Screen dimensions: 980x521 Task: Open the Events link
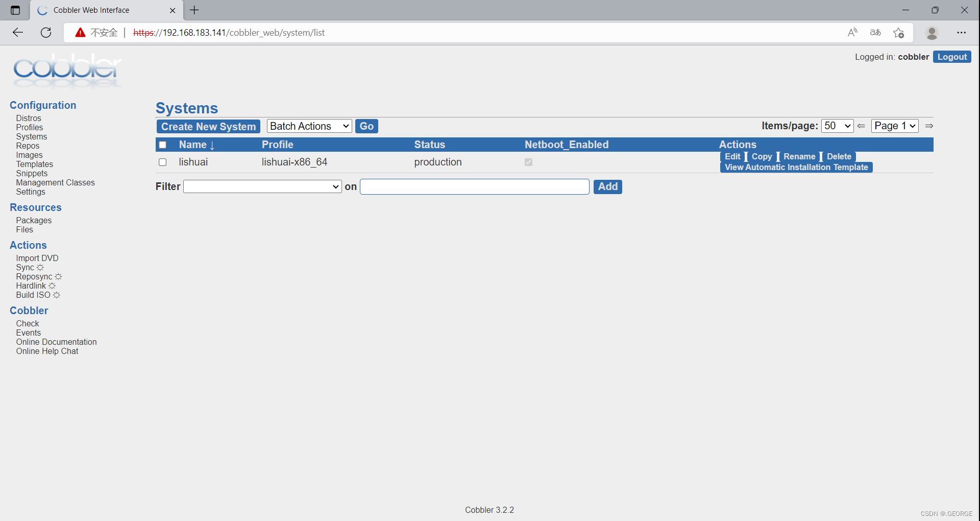pyautogui.click(x=29, y=333)
